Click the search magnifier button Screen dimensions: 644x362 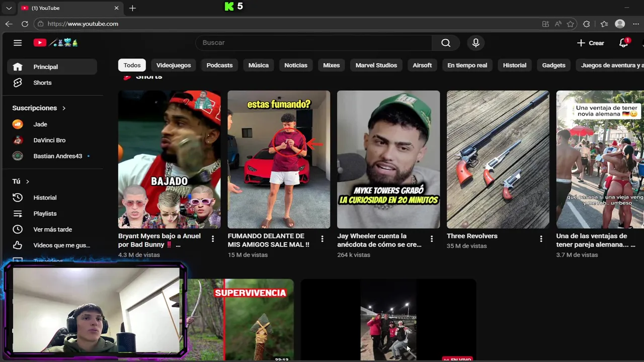click(x=446, y=43)
